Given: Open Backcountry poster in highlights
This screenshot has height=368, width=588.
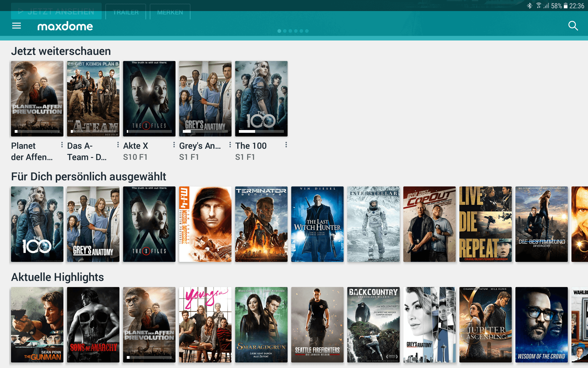Looking at the screenshot, I should point(373,325).
